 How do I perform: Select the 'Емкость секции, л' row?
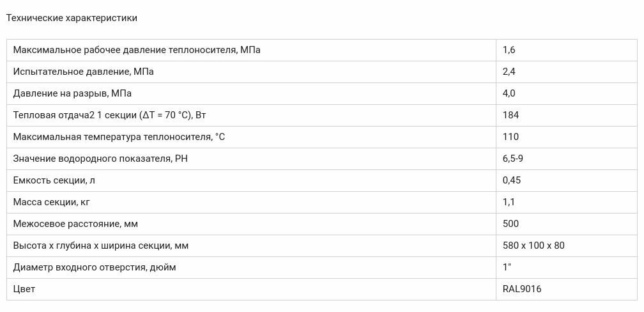tap(322, 180)
